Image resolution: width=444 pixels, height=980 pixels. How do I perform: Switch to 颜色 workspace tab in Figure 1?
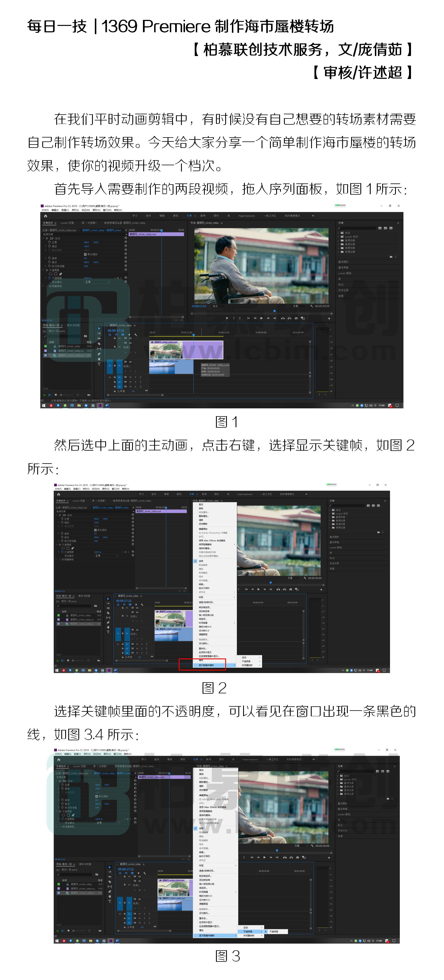pyautogui.click(x=176, y=216)
